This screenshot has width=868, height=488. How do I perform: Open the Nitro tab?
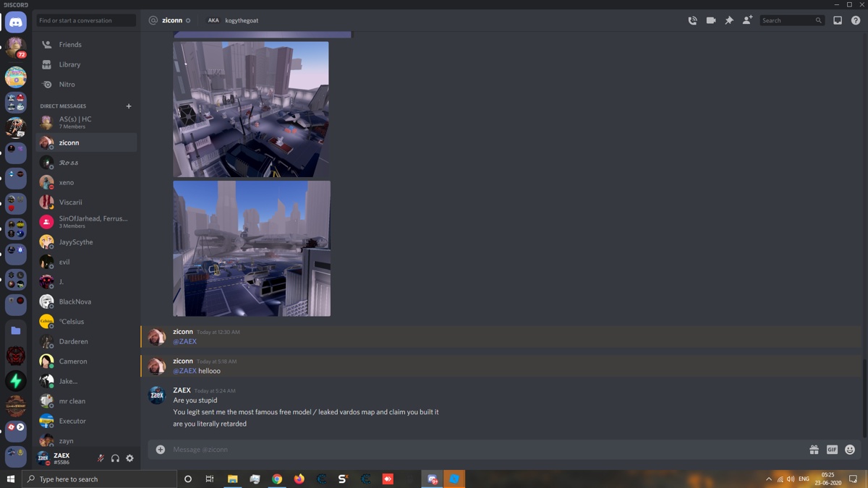(x=86, y=85)
